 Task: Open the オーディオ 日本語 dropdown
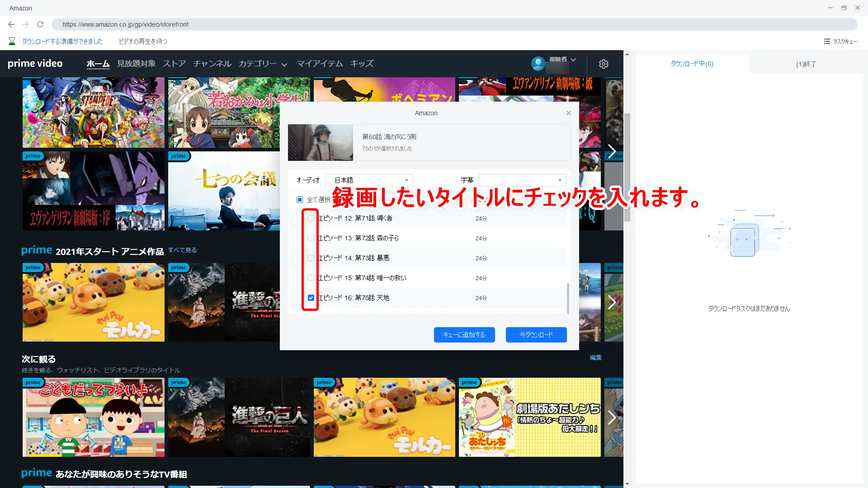coord(369,180)
